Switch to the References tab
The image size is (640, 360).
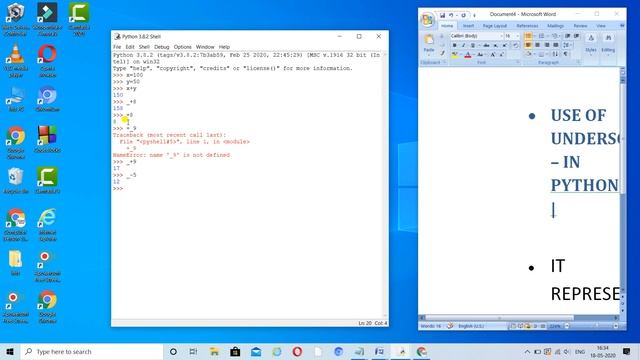coord(527,26)
